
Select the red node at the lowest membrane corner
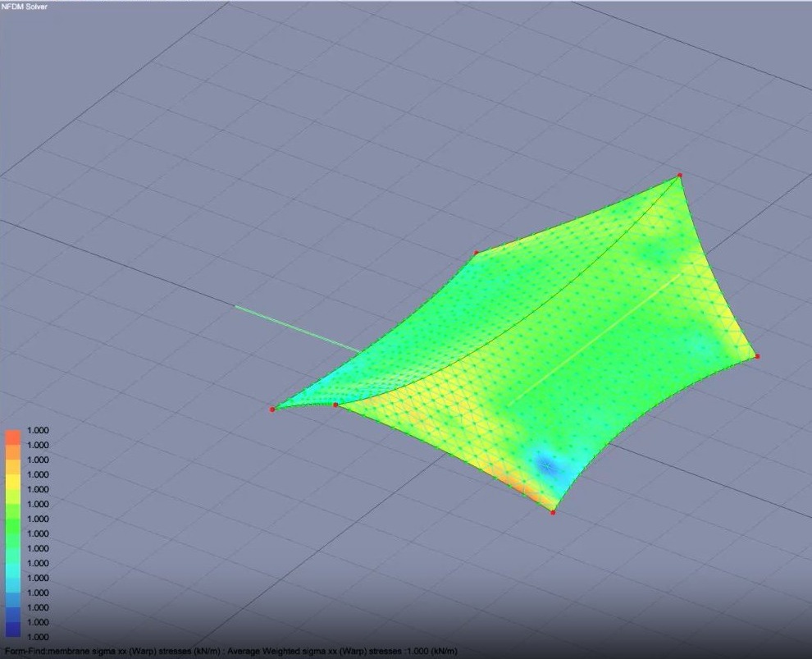(x=553, y=512)
